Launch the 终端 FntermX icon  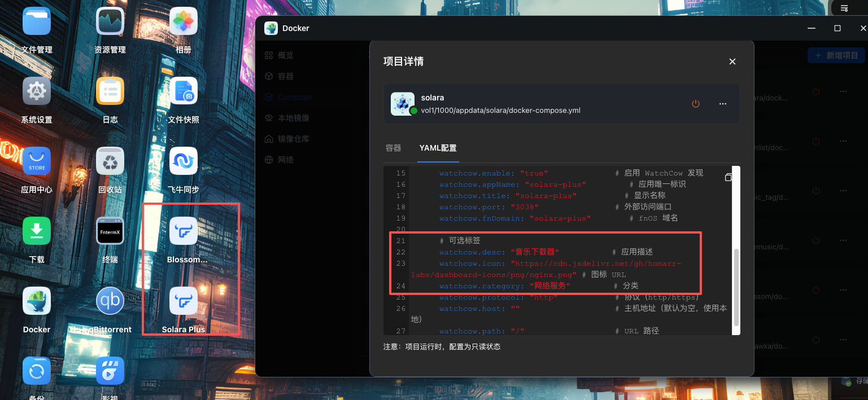point(110,231)
